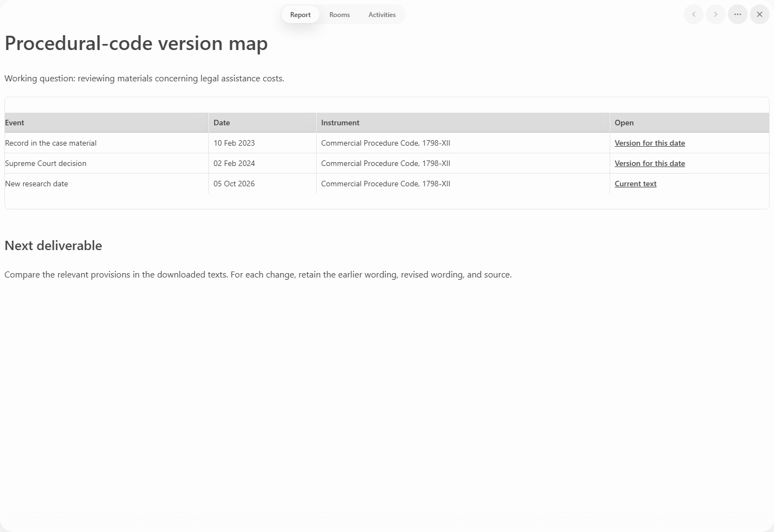Close the report panel
Image resolution: width=774 pixels, height=532 pixels.
(x=760, y=14)
